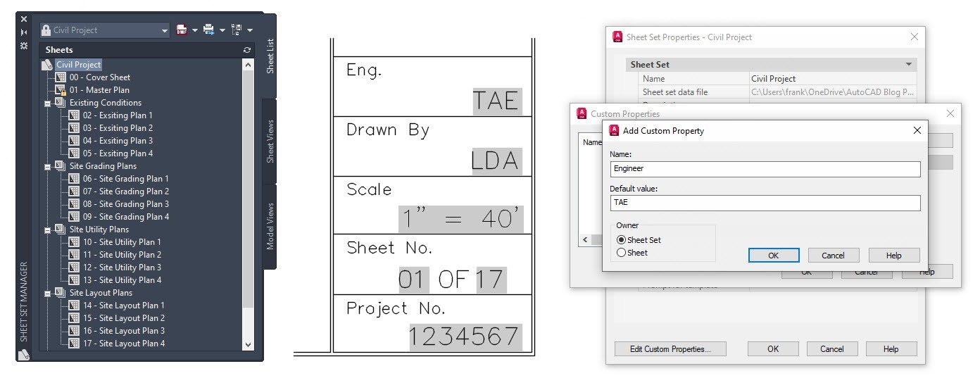Collapse the Site Layout Plans subset
Image resolution: width=980 pixels, height=390 pixels.
point(49,293)
